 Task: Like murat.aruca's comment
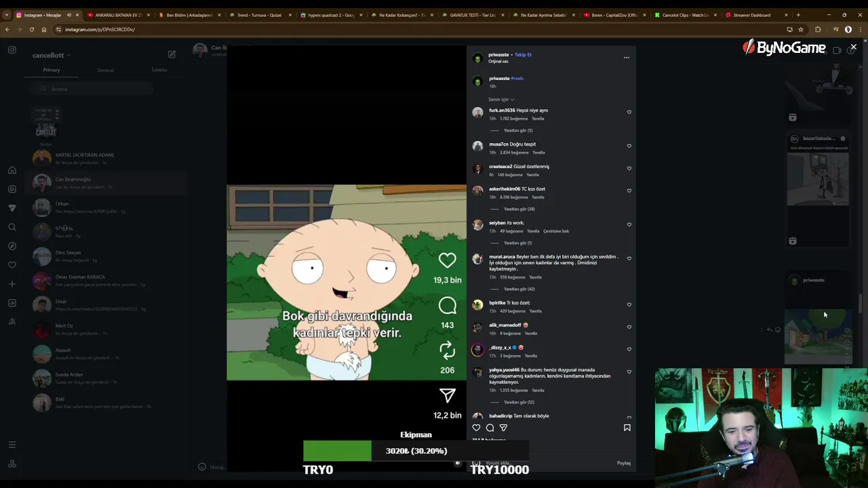[x=629, y=258]
